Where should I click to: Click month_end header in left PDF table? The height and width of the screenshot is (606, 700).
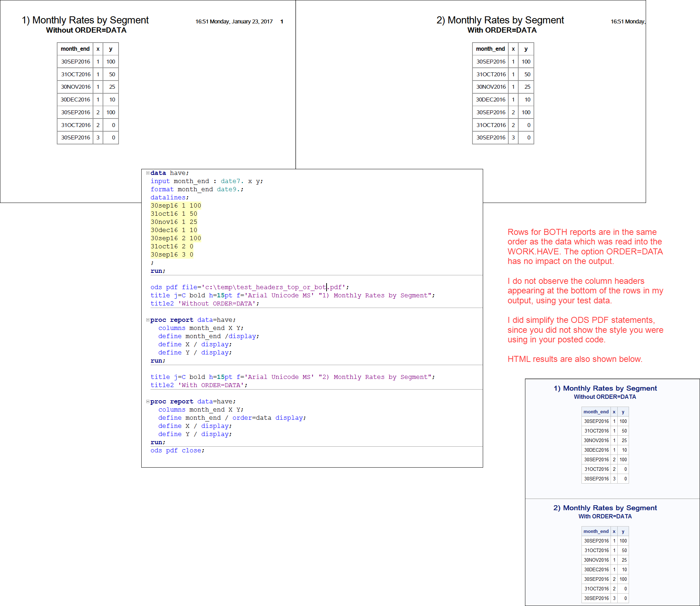(75, 49)
